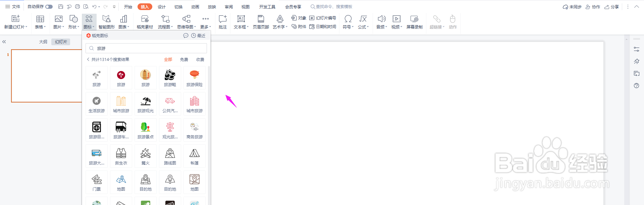
Task: Insert 视频 video
Action: tap(396, 22)
